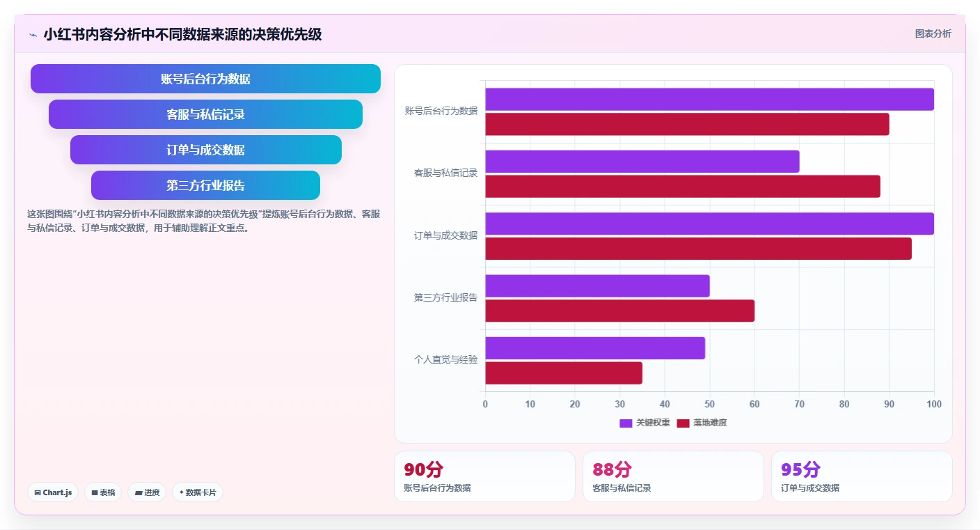Click the purple 关键权重 bar for 个人直觉与经验
The width and height of the screenshot is (980, 530).
tap(595, 348)
